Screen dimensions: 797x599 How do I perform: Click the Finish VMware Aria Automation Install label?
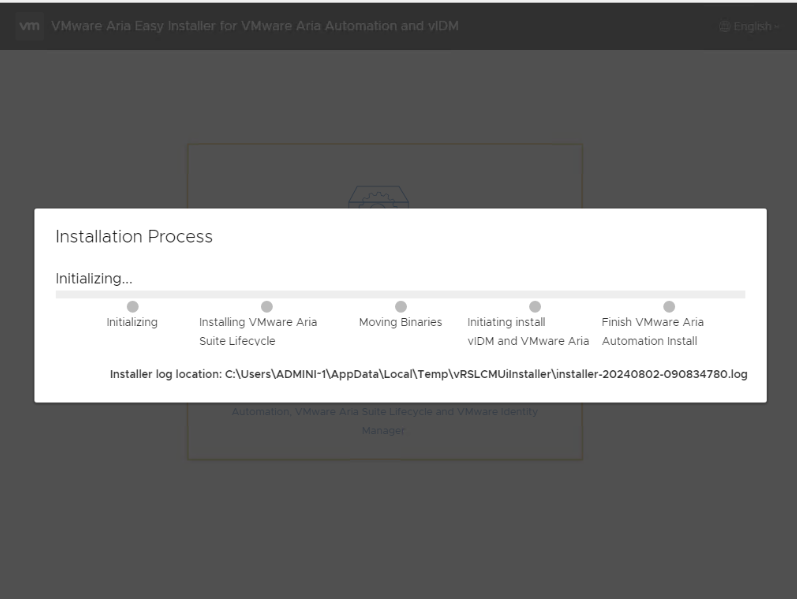pos(653,332)
